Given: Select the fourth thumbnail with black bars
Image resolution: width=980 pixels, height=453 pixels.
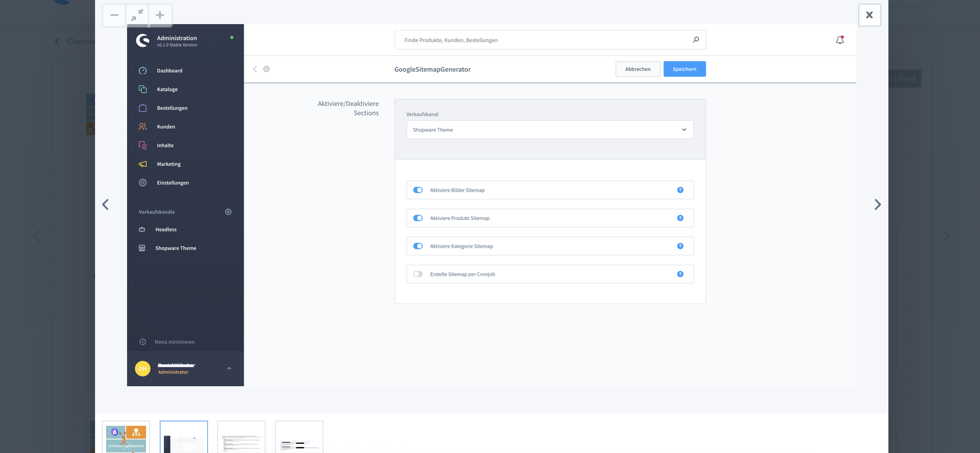Looking at the screenshot, I should click(x=299, y=437).
